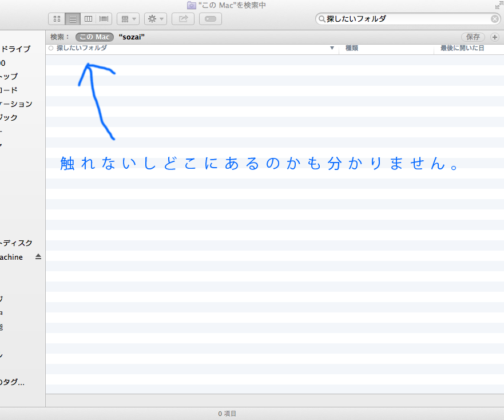This screenshot has width=504, height=420.
Task: Select the この Mac search scope
Action: [x=94, y=37]
